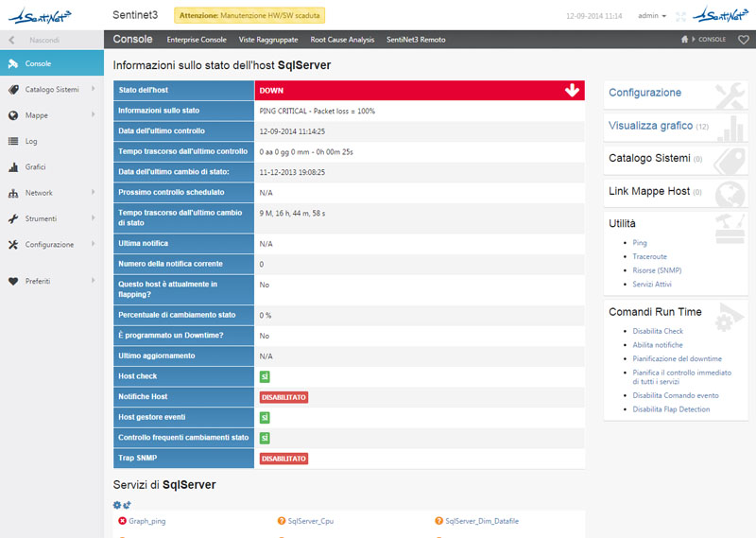
Task: Click the Preferiti heart icon in sidebar
Action: tap(13, 282)
